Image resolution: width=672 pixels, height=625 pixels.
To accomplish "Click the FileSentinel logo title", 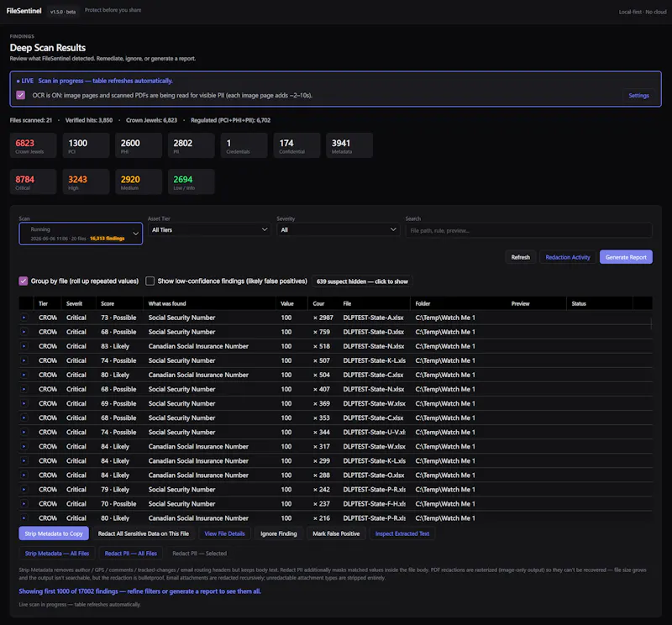I will click(x=24, y=11).
